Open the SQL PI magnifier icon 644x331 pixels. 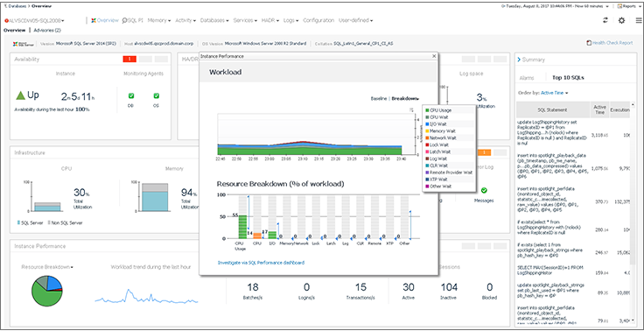124,20
